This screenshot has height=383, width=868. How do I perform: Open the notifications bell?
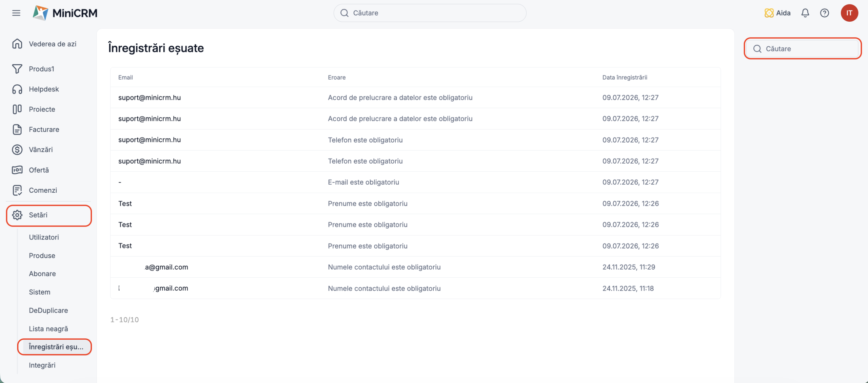point(805,13)
